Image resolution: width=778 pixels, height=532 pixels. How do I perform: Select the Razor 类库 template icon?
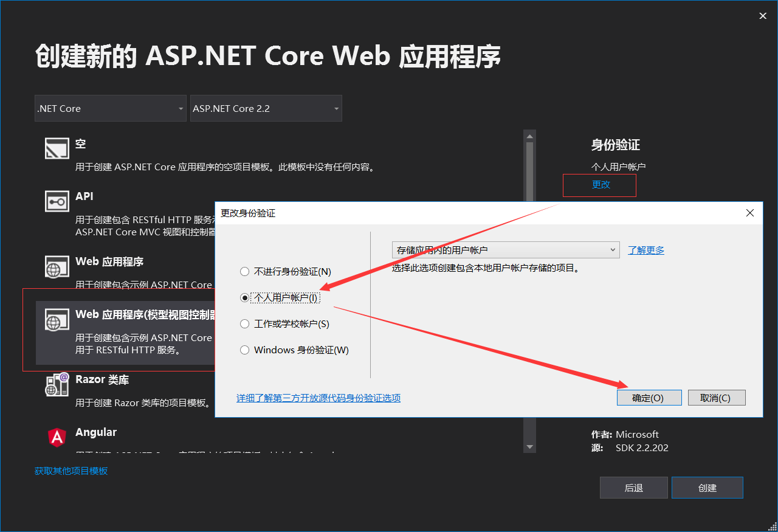pos(57,384)
